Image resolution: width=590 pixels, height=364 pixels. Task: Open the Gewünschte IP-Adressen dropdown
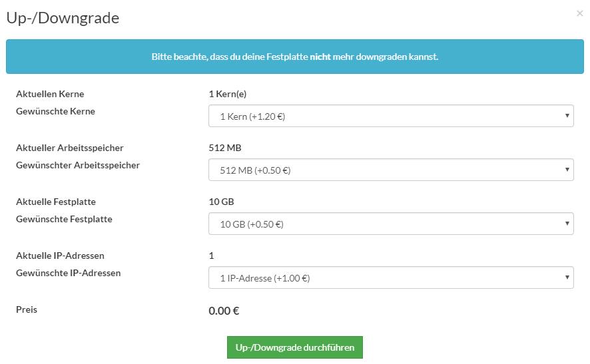click(x=391, y=277)
